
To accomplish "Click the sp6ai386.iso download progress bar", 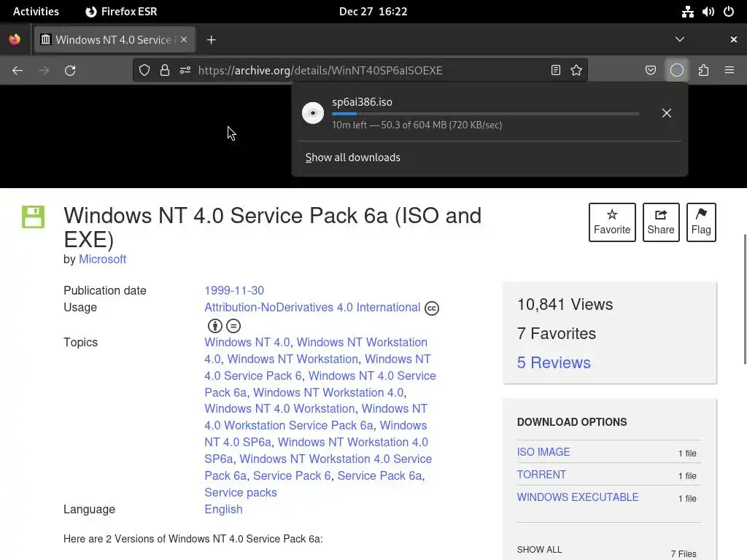I will pos(485,114).
